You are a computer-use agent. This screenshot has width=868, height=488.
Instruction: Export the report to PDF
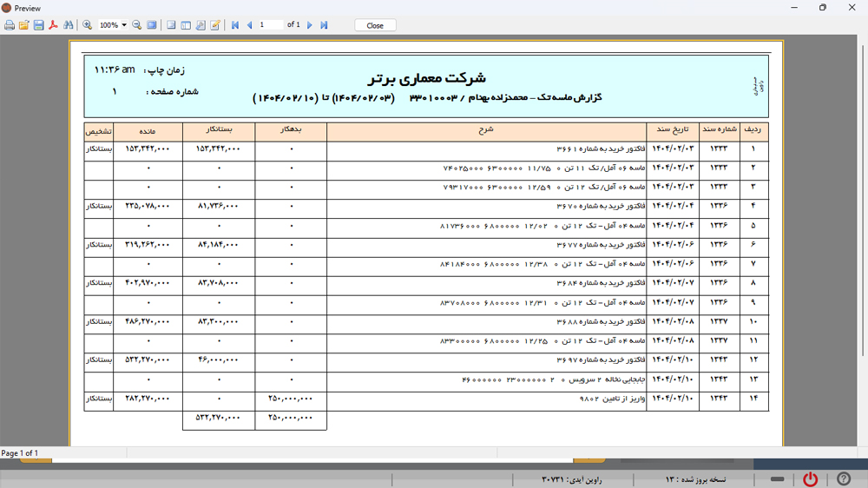click(x=53, y=25)
